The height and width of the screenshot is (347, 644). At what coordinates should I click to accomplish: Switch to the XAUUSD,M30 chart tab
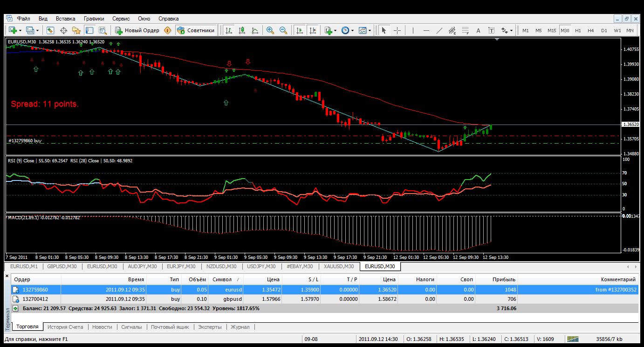[x=339, y=267]
